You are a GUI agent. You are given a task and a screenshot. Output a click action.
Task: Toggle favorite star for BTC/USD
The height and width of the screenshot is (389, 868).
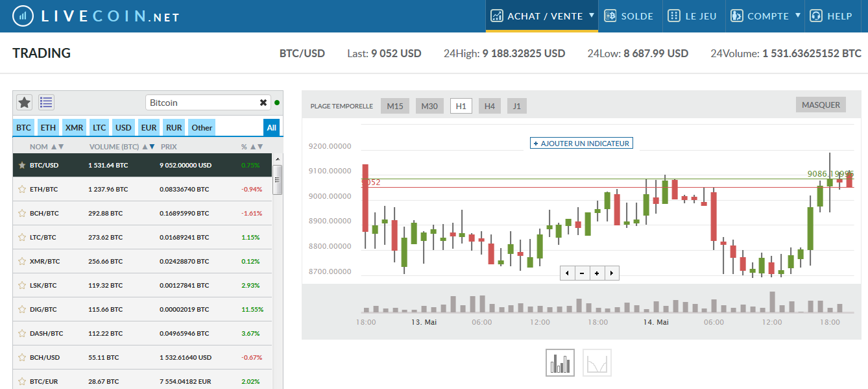(21, 165)
